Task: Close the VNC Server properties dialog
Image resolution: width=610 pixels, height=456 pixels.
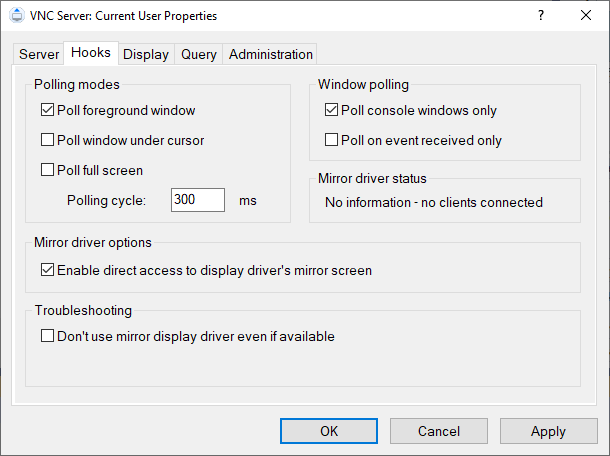Action: 586,16
